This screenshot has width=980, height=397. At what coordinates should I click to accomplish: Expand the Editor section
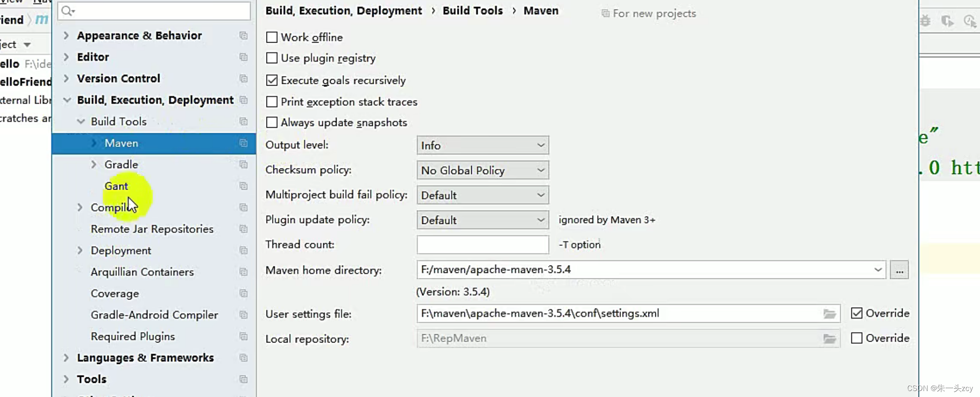[66, 57]
